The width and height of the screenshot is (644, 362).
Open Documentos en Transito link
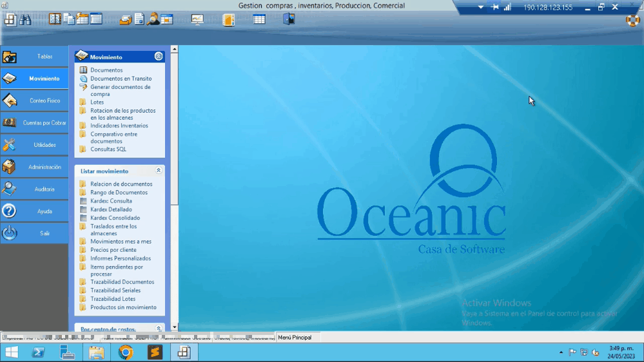121,79
